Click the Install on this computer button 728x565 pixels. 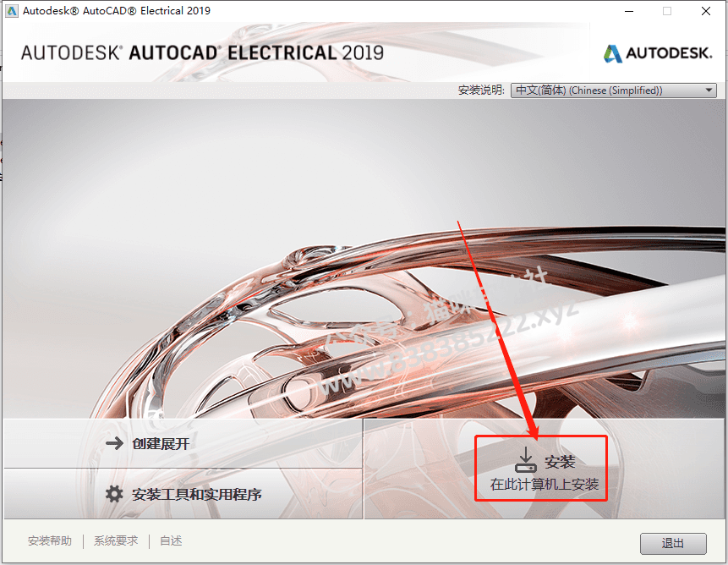point(544,469)
